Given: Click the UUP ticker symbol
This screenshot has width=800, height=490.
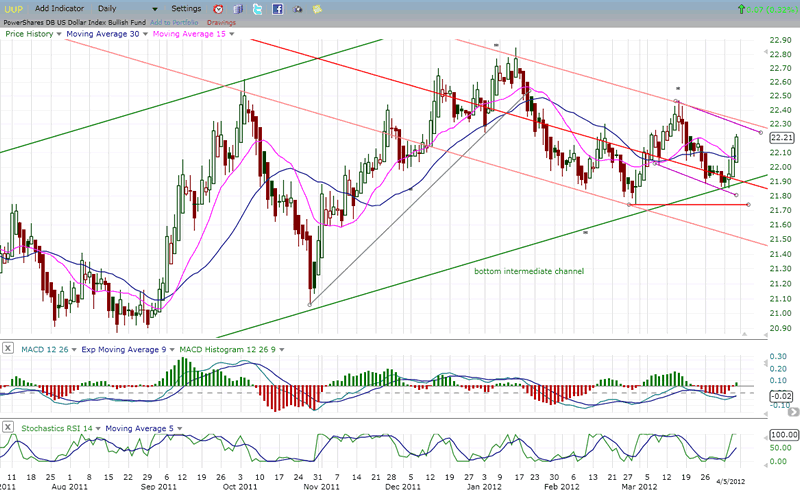Looking at the screenshot, I should [14, 9].
